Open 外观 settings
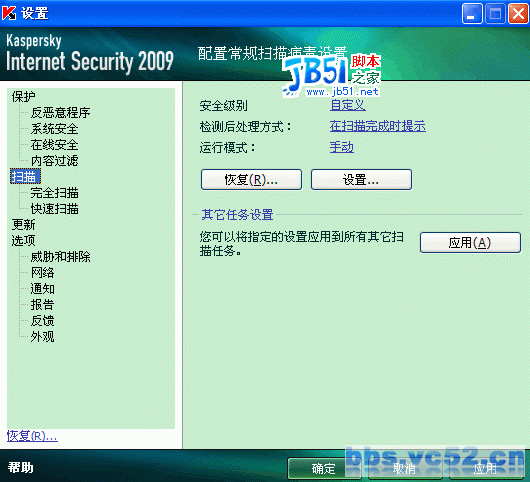 [42, 337]
